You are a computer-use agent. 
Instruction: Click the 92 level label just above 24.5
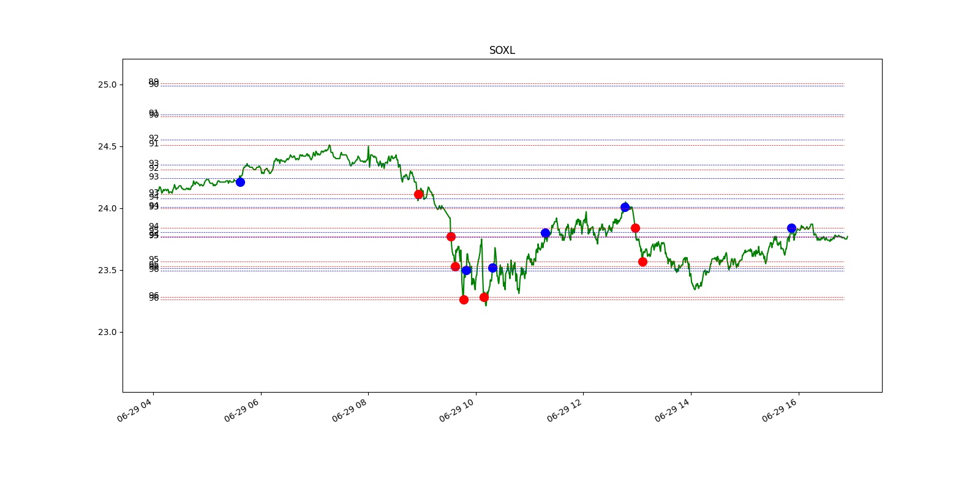(154, 138)
